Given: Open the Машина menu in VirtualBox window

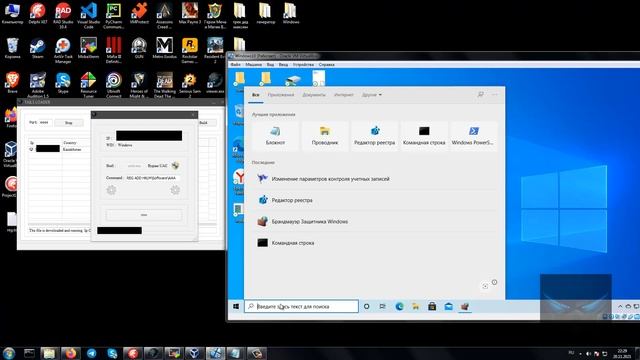Looking at the screenshot, I should 253,64.
